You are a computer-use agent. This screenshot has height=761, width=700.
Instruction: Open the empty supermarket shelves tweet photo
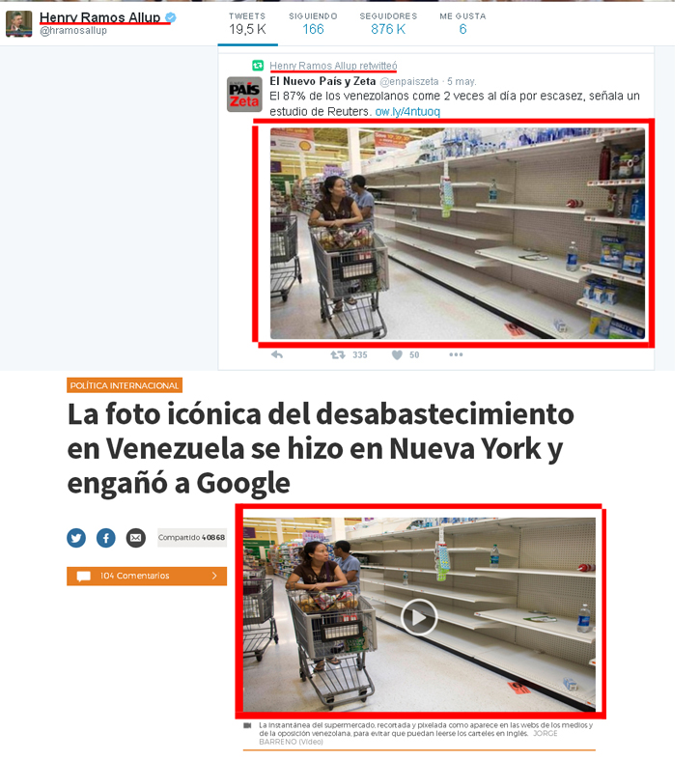tap(458, 234)
